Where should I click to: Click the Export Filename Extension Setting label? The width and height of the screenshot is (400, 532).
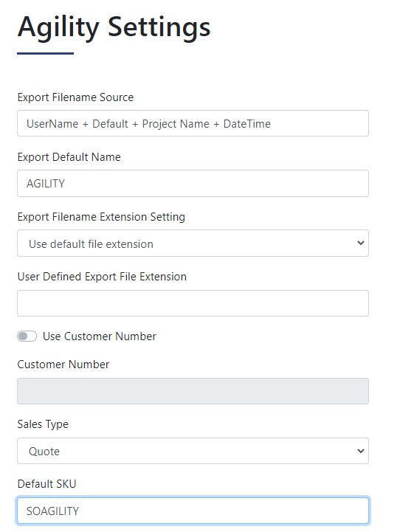101,217
